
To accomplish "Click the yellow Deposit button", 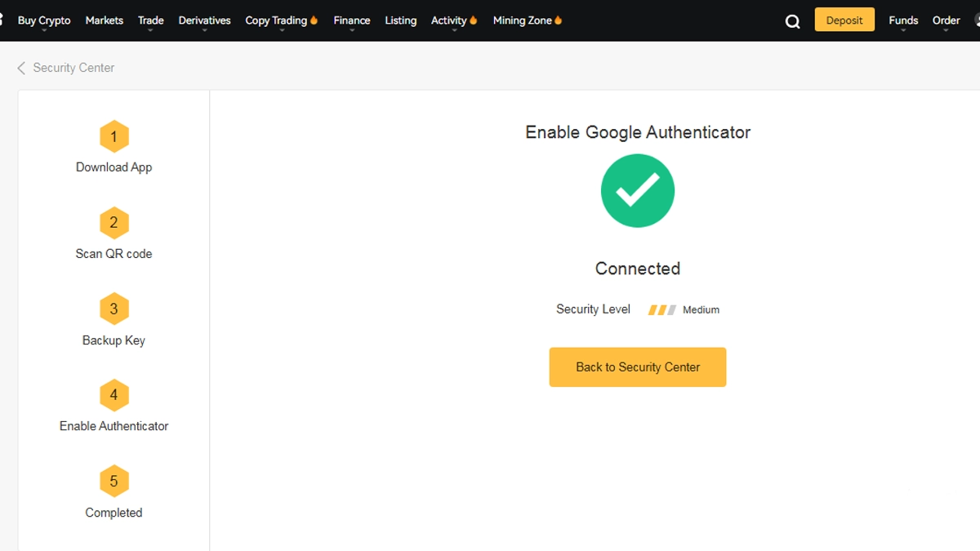I will coord(844,20).
